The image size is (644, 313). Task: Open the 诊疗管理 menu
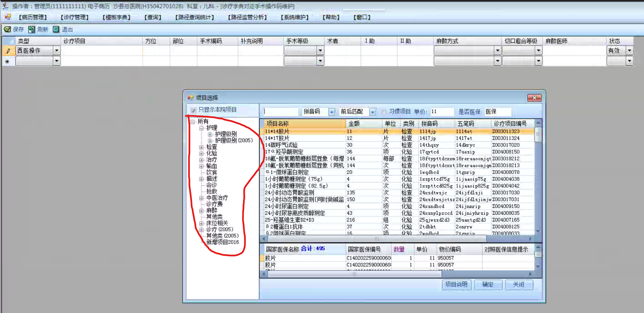click(74, 17)
